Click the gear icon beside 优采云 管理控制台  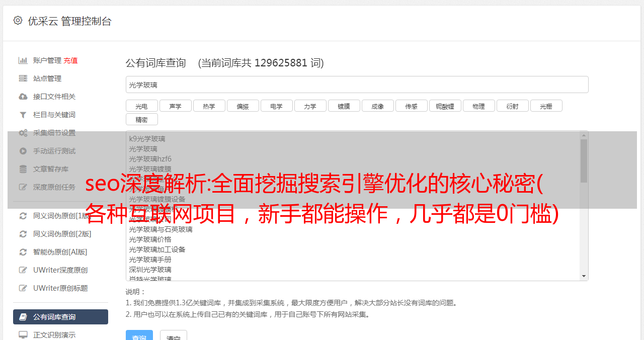[x=18, y=21]
